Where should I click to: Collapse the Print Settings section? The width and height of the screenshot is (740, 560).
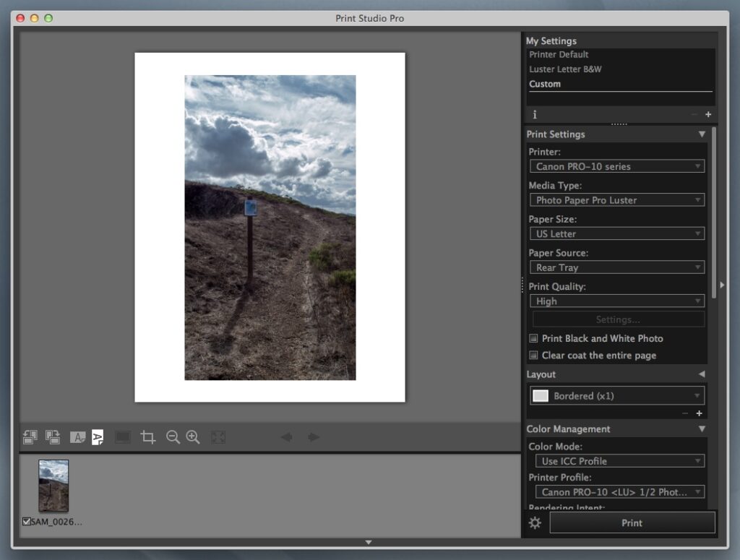(x=701, y=134)
